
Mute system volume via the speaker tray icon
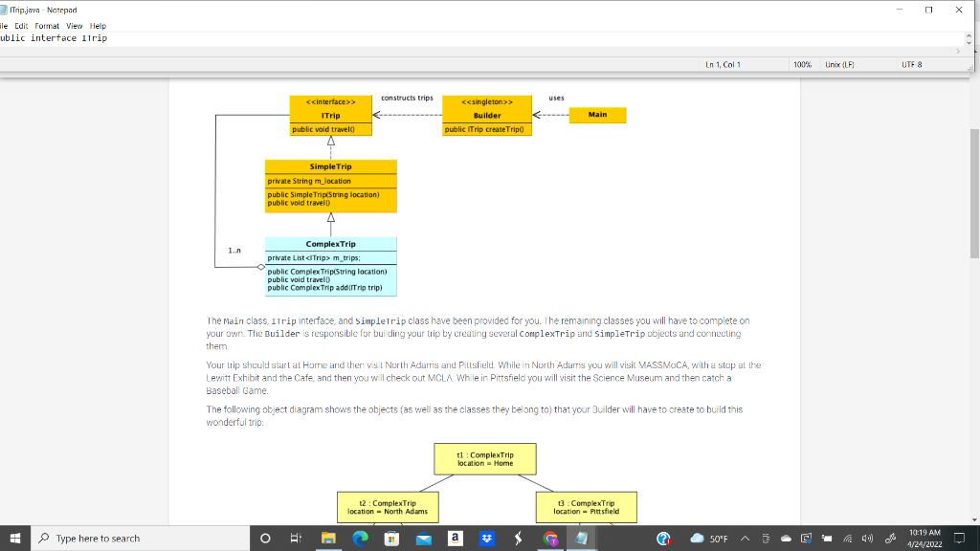point(867,539)
